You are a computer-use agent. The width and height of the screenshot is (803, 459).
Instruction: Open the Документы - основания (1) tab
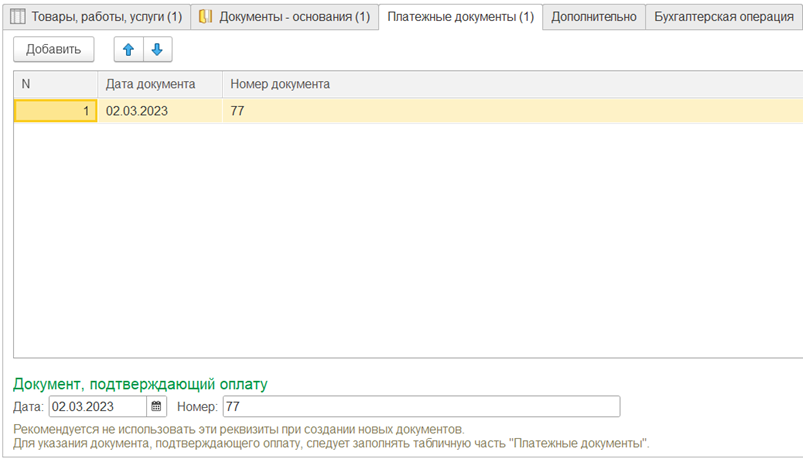285,16
